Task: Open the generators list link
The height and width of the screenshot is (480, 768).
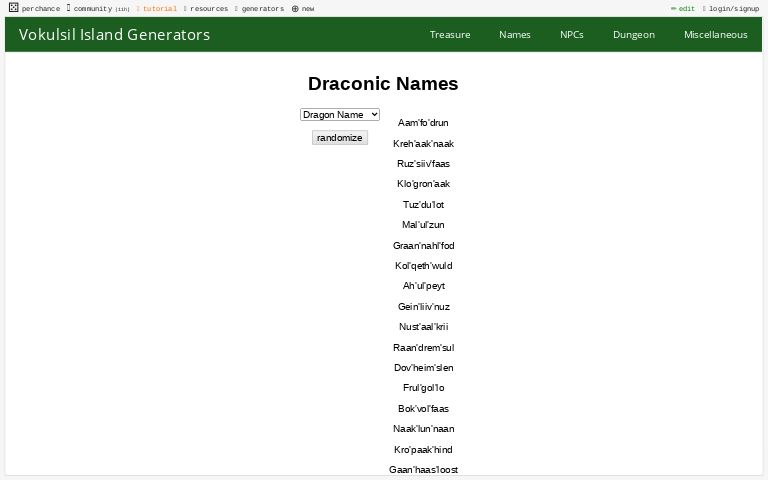Action: pos(262,8)
